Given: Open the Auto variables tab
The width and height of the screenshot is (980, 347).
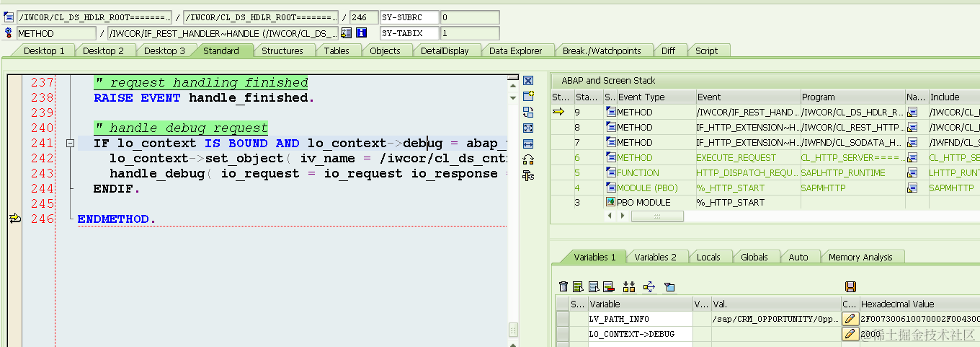Looking at the screenshot, I should click(x=798, y=257).
